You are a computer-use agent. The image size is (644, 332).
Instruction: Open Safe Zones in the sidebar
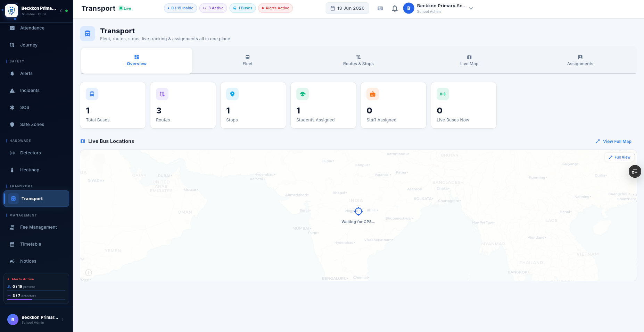click(36, 125)
